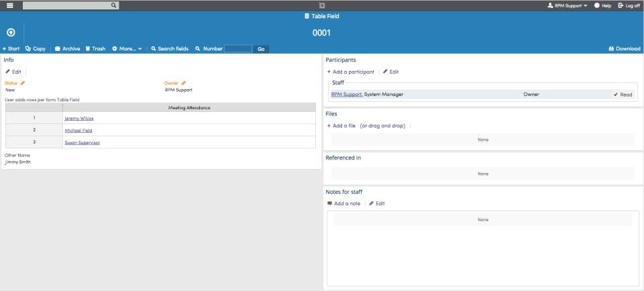Click the Go button
Image resolution: width=644 pixels, height=291 pixels.
(261, 49)
